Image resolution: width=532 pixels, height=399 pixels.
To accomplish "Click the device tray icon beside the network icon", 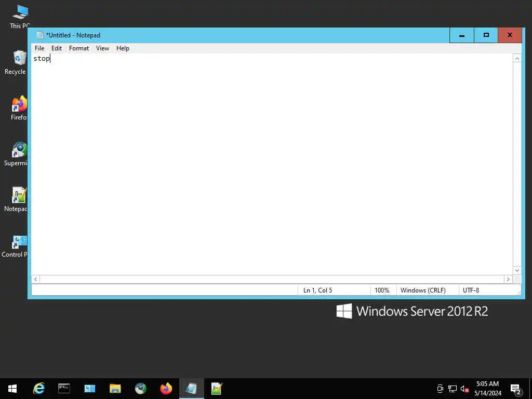I will pos(440,389).
